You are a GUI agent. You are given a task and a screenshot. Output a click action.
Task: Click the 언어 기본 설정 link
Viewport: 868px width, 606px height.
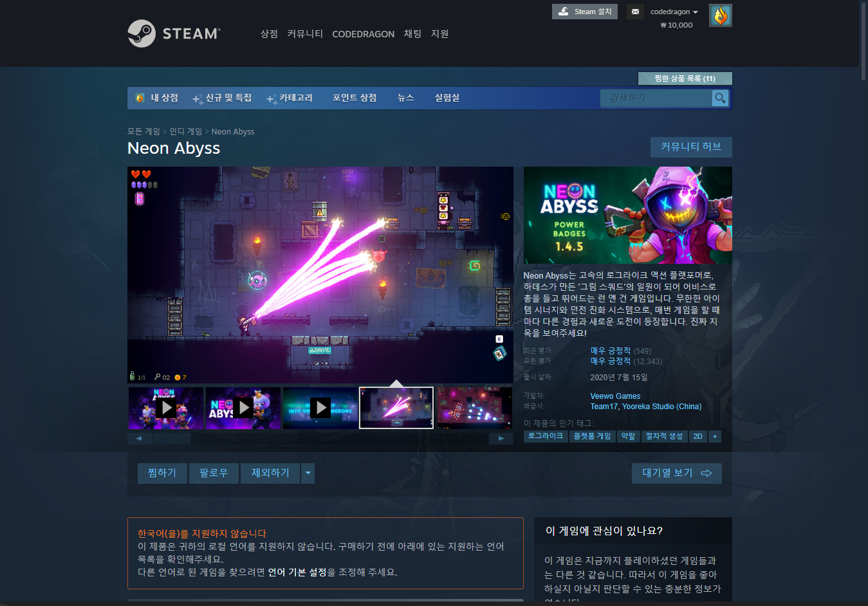297,572
